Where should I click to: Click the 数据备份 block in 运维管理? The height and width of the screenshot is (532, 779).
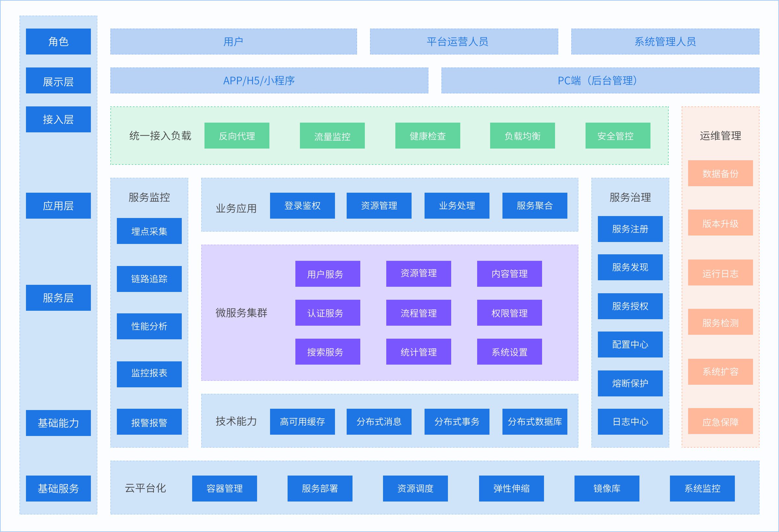pyautogui.click(x=721, y=173)
